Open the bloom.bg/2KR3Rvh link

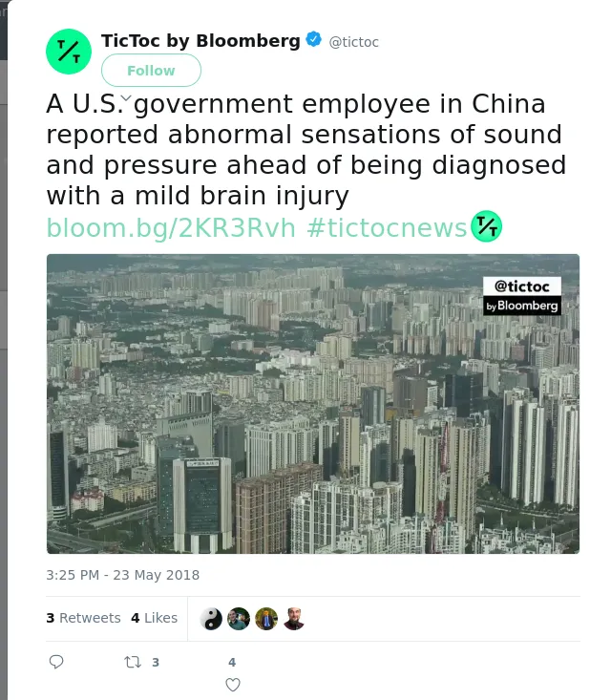click(171, 227)
